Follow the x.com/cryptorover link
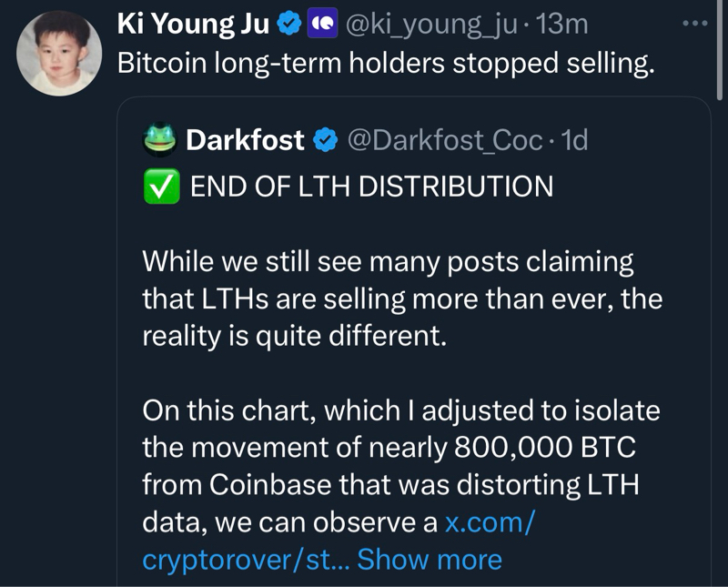This screenshot has height=587, width=728. pyautogui.click(x=489, y=522)
